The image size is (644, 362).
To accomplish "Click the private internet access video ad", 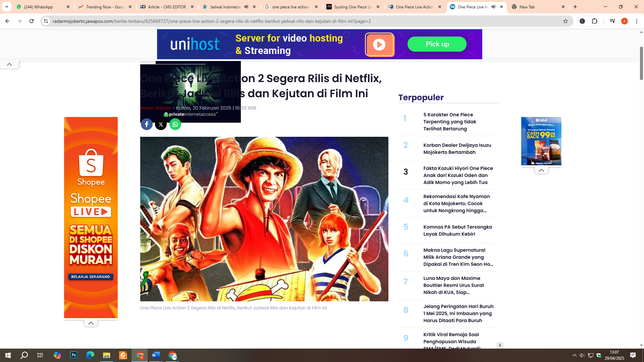I will (190, 92).
